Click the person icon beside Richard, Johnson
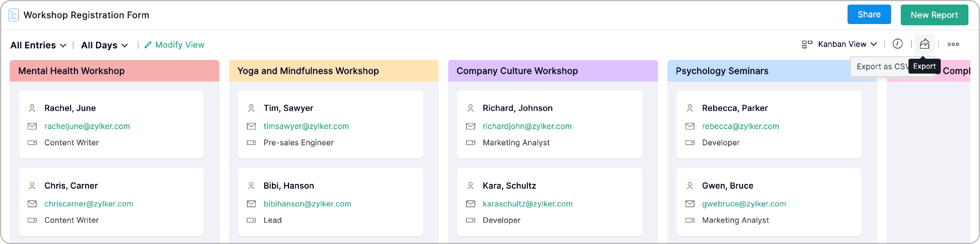The width and height of the screenshot is (980, 244). [x=471, y=108]
